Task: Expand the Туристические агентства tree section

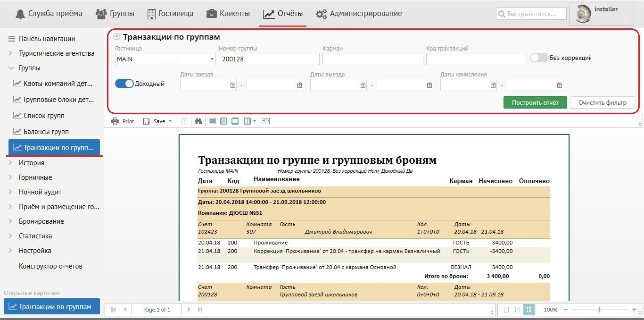Action: point(10,53)
